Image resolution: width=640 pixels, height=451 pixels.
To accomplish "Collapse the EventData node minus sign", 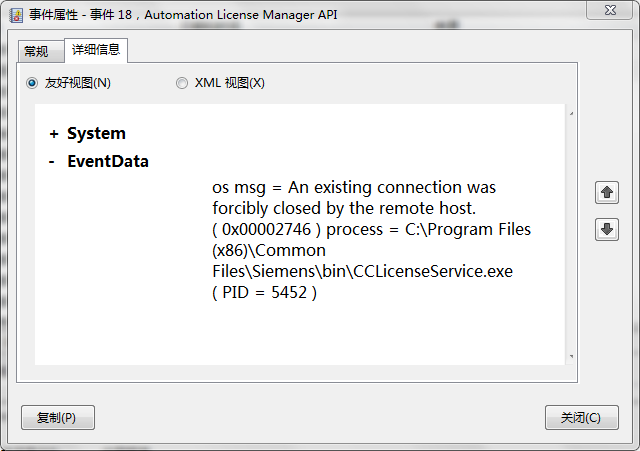I will pyautogui.click(x=52, y=162).
